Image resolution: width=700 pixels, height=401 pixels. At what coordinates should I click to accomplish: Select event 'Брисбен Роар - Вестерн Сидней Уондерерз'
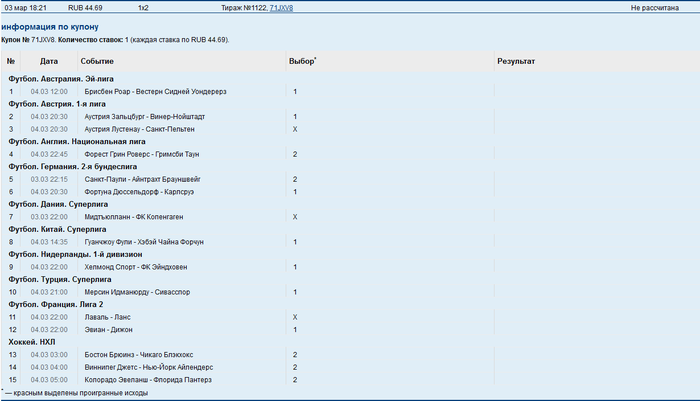pos(155,92)
